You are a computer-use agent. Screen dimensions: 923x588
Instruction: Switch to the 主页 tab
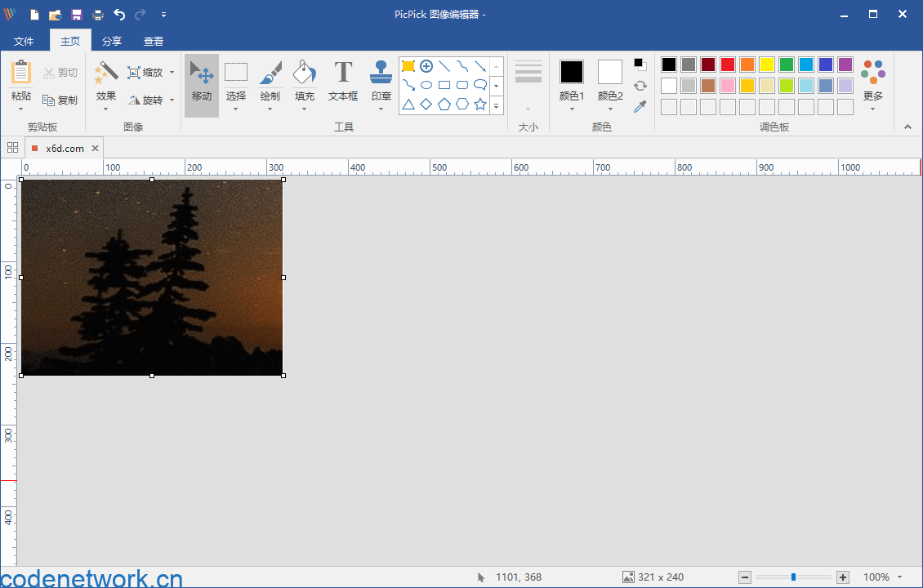tap(70, 41)
